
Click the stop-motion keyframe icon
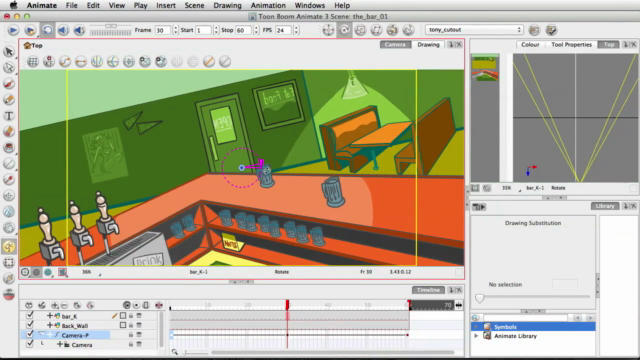pos(81,62)
